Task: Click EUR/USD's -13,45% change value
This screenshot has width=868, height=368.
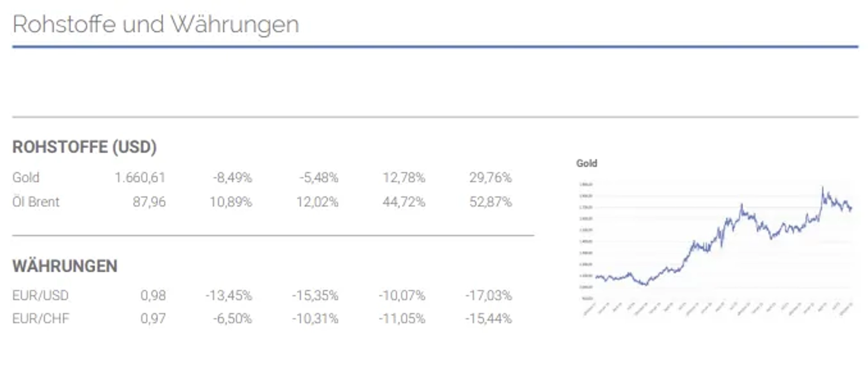Action: pyautogui.click(x=229, y=296)
